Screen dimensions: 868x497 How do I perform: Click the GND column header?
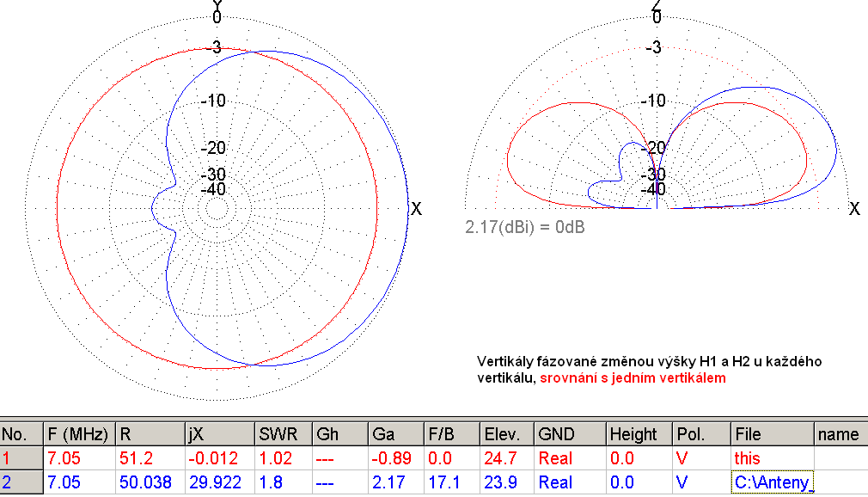pos(569,434)
